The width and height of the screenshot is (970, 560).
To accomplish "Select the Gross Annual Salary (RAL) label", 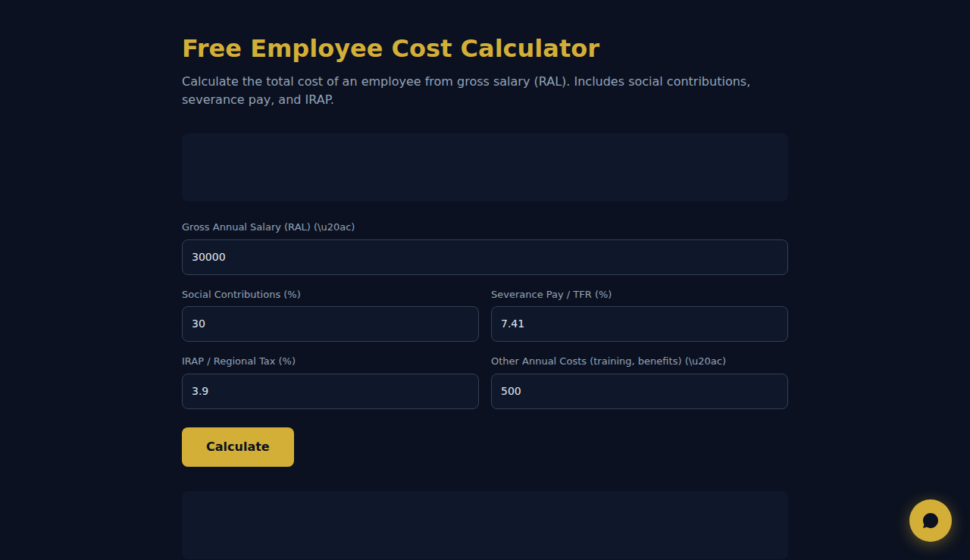I will click(268, 227).
